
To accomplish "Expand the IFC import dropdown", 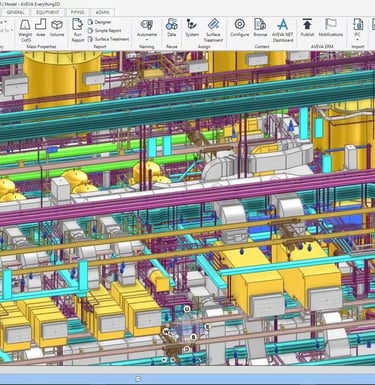I will tap(358, 39).
